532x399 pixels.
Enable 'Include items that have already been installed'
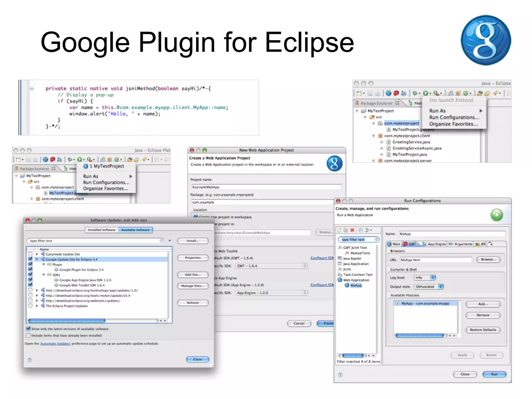coord(28,335)
